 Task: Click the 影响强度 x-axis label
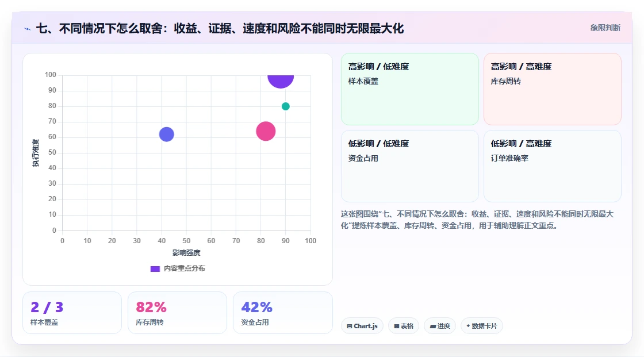(x=186, y=252)
